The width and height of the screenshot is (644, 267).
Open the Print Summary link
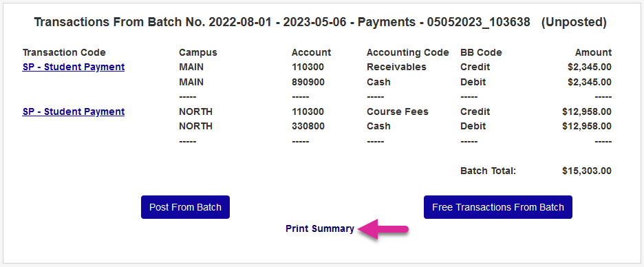coord(320,228)
